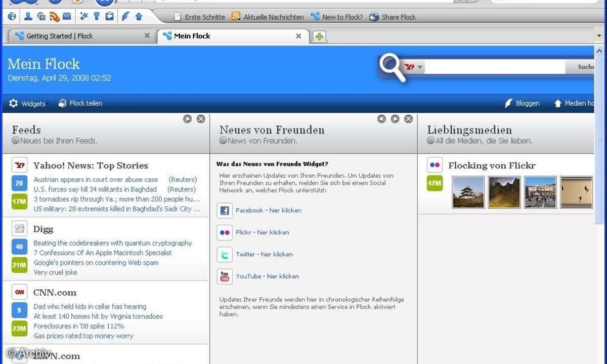Click the page scrollbar up arrow

point(600,51)
